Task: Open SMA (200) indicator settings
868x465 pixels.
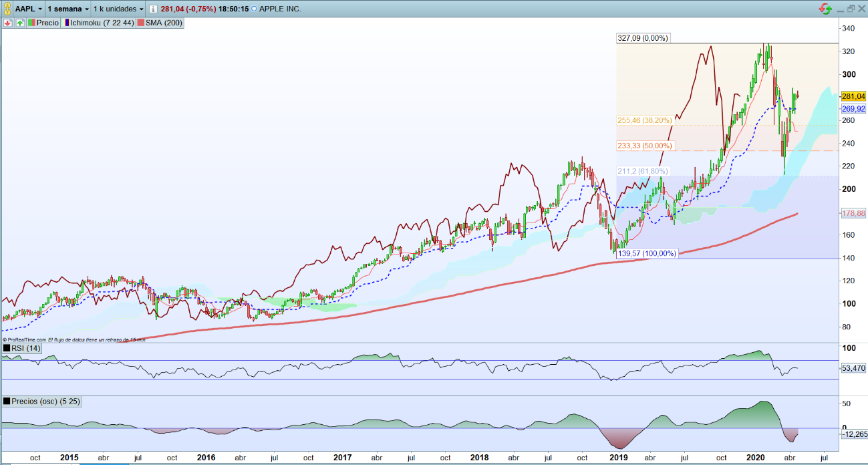Action: coord(160,23)
